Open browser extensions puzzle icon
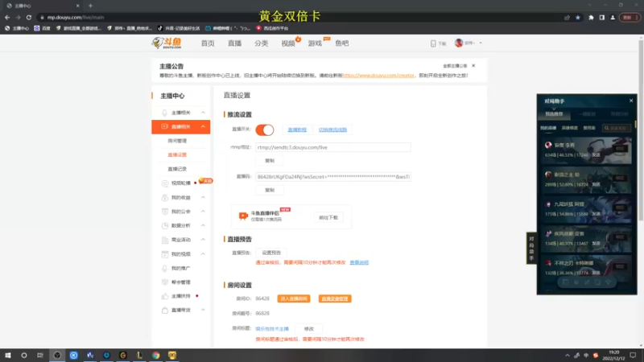This screenshot has height=362, width=644. pos(591,18)
